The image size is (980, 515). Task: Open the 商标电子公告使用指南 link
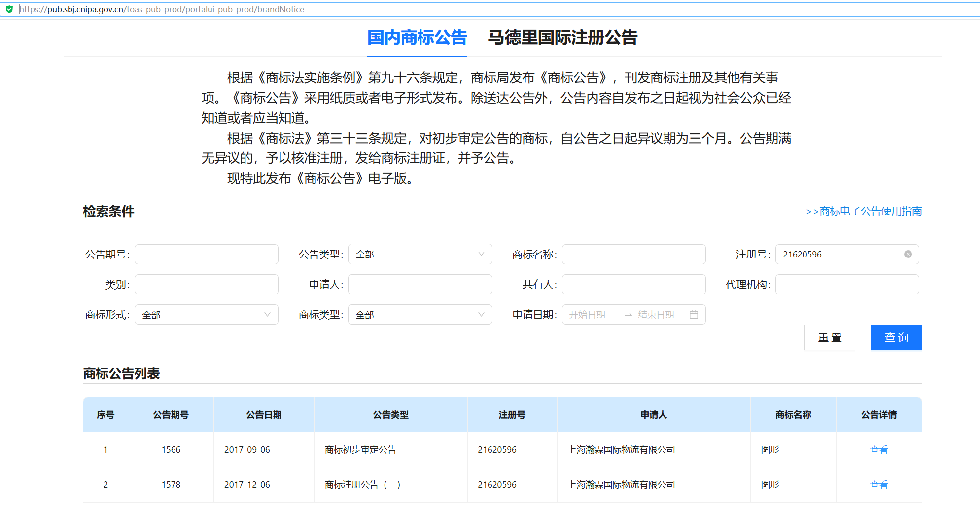click(x=864, y=211)
